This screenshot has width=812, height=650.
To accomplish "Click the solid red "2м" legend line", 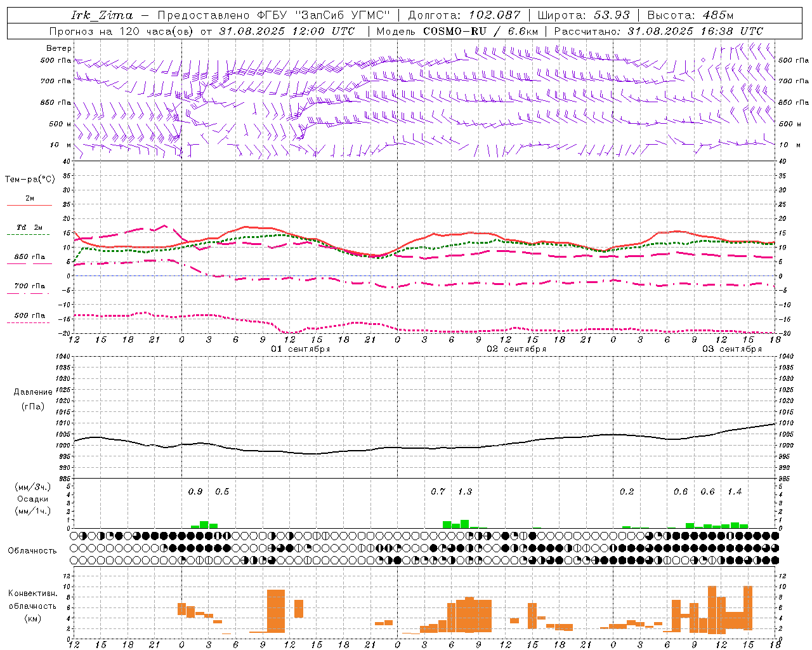I will click(x=29, y=205).
